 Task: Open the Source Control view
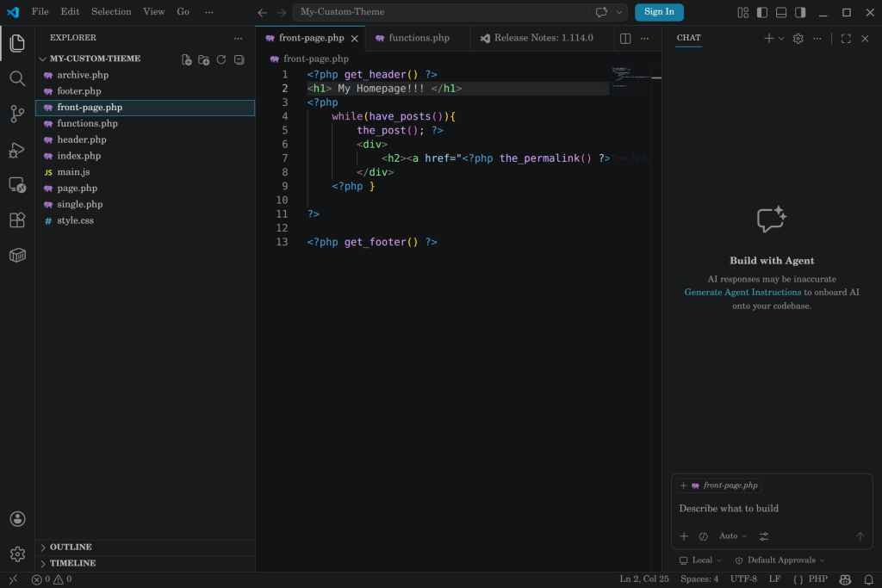point(17,114)
